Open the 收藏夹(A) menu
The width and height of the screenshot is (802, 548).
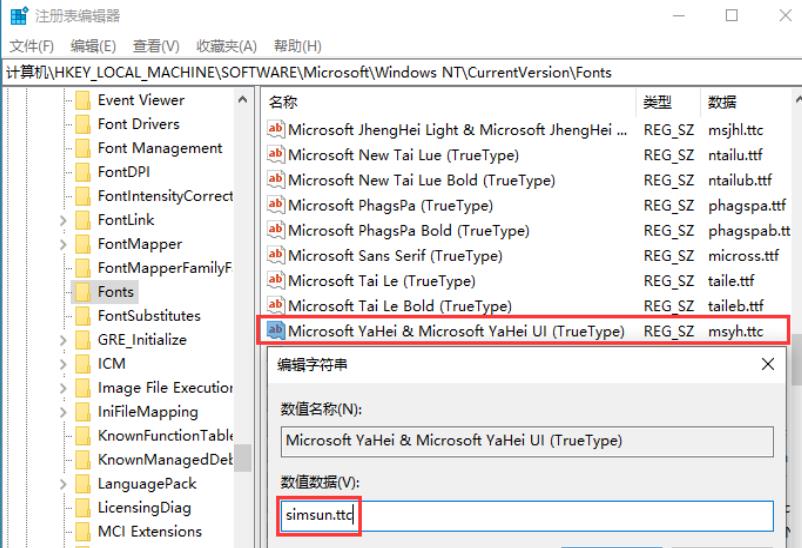click(x=226, y=46)
